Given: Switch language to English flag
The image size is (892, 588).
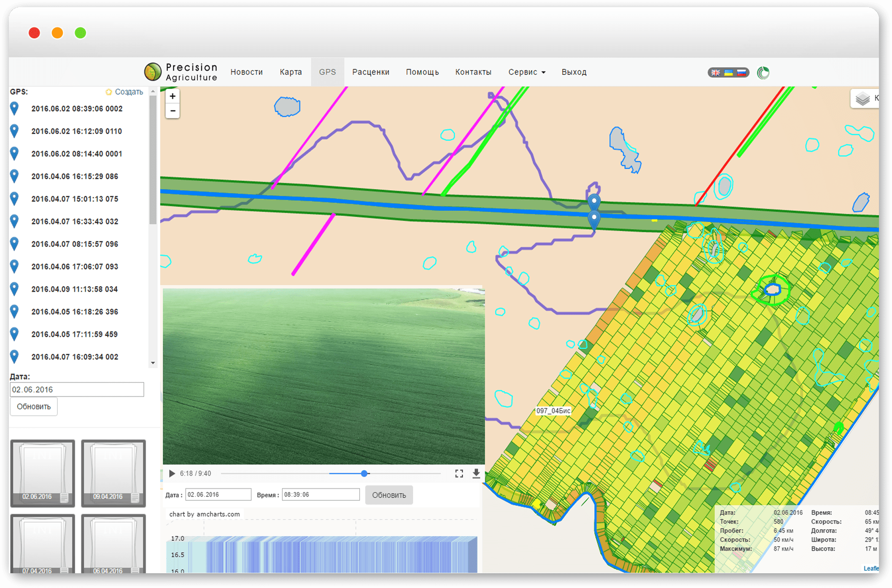Looking at the screenshot, I should click(x=716, y=73).
